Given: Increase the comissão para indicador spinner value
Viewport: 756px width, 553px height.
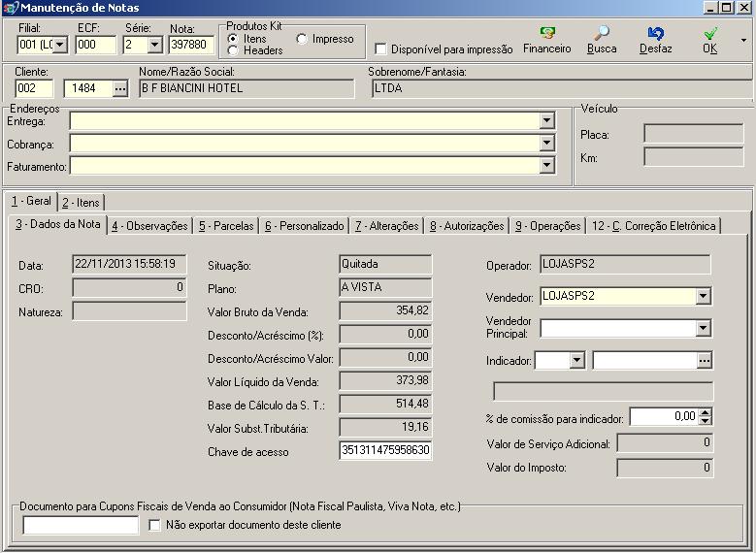Looking at the screenshot, I should pyautogui.click(x=705, y=412).
